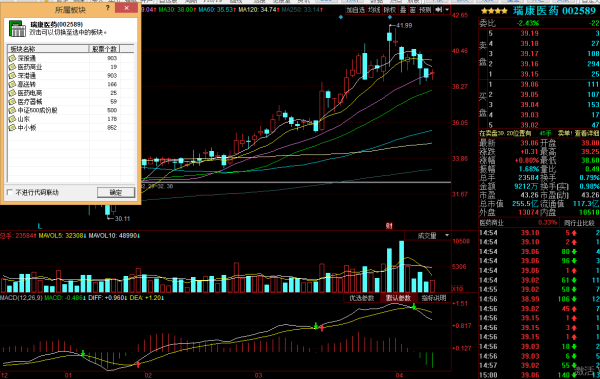Toggle the 均线 moving average toolbar button
600x379 pixels.
pyautogui.click(x=373, y=10)
